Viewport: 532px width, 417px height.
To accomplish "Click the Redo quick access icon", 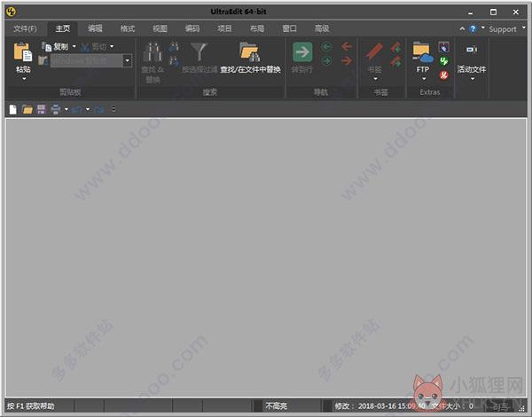I will tap(99, 109).
